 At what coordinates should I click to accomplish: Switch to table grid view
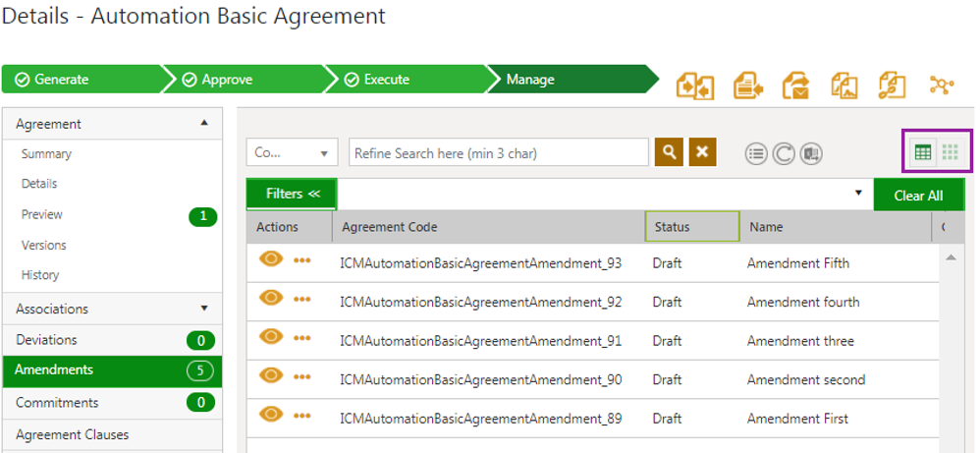[923, 152]
